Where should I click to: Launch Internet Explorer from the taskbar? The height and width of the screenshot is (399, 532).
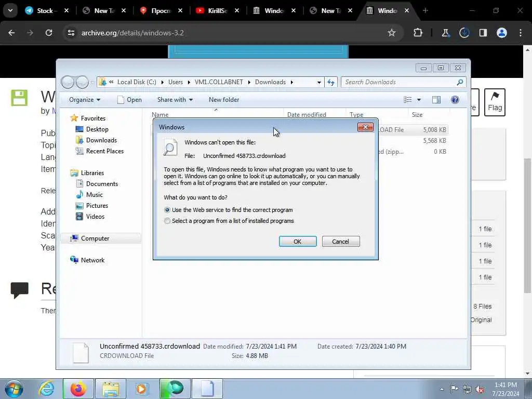point(46,389)
